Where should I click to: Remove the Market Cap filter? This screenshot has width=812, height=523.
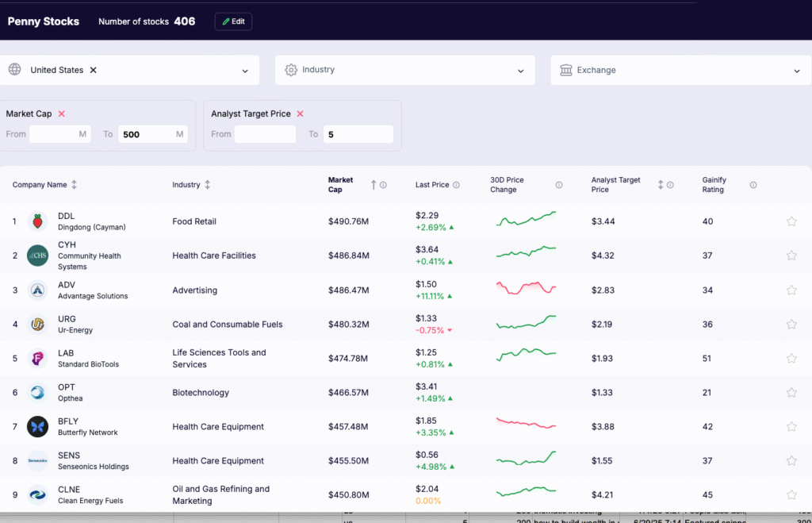pos(62,113)
